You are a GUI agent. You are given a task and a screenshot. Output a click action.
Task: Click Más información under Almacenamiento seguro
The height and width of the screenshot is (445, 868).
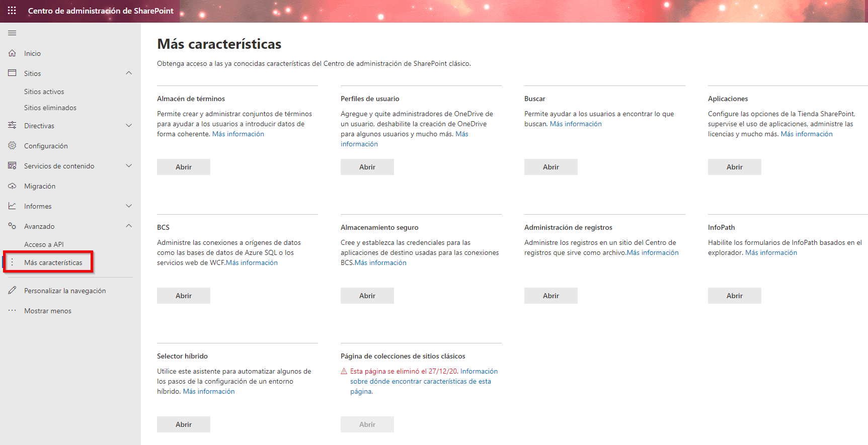tap(380, 262)
